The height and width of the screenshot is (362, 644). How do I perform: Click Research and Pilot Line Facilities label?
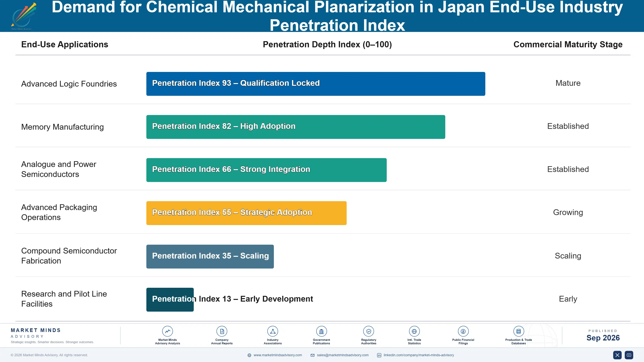click(x=64, y=299)
